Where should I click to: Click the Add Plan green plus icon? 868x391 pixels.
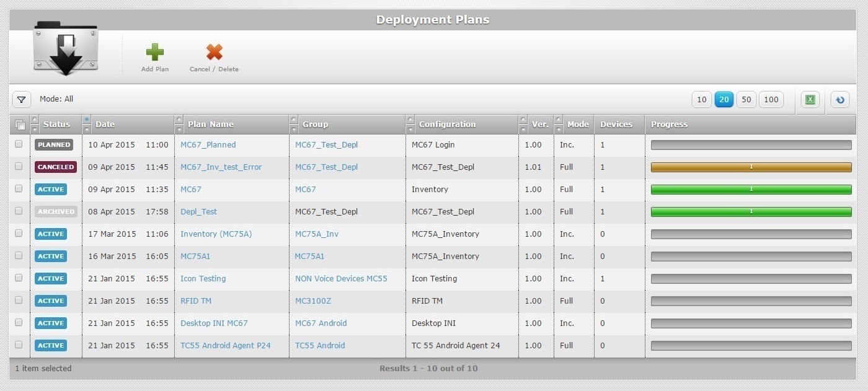click(155, 53)
